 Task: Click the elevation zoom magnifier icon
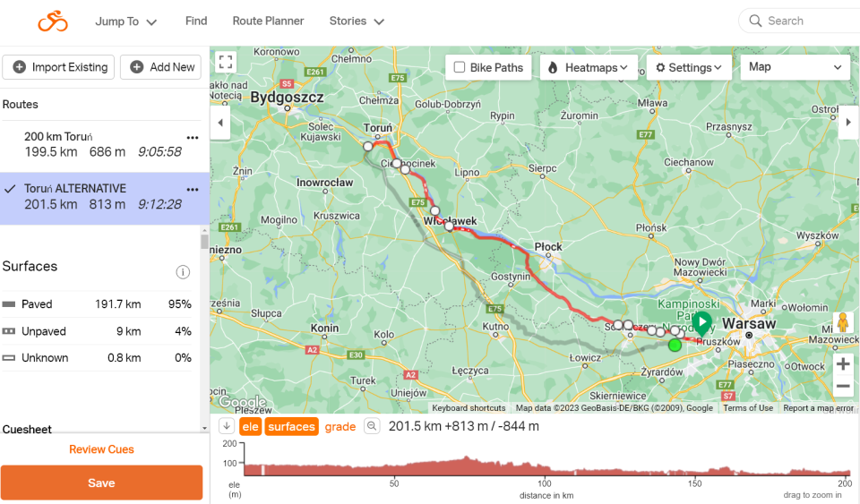[371, 427]
